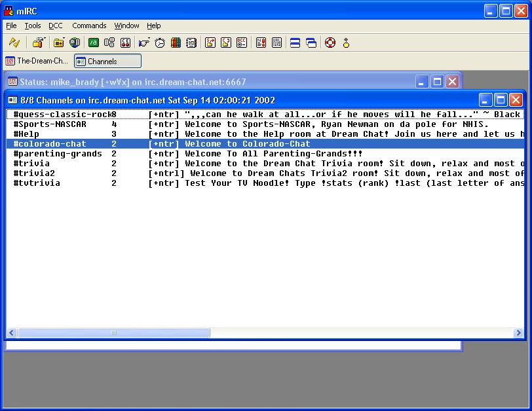532x411 pixels.
Task: Close the Status window
Action: (x=452, y=82)
